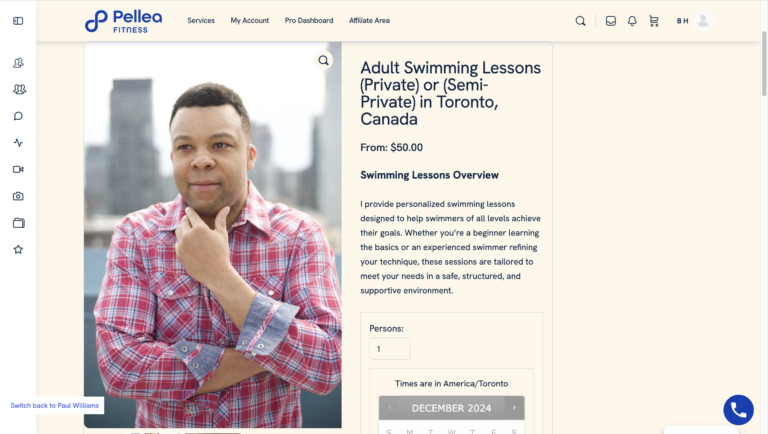Open the groups icon in sidebar

[x=19, y=89]
